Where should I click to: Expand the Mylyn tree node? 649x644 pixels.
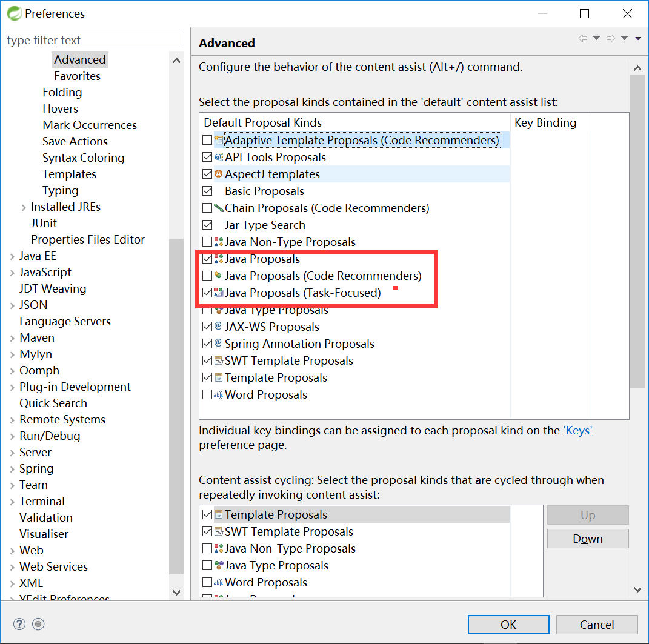(12, 354)
